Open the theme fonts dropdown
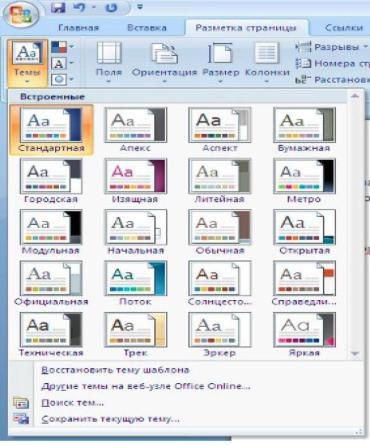This screenshot has height=445, width=370. coord(62,63)
